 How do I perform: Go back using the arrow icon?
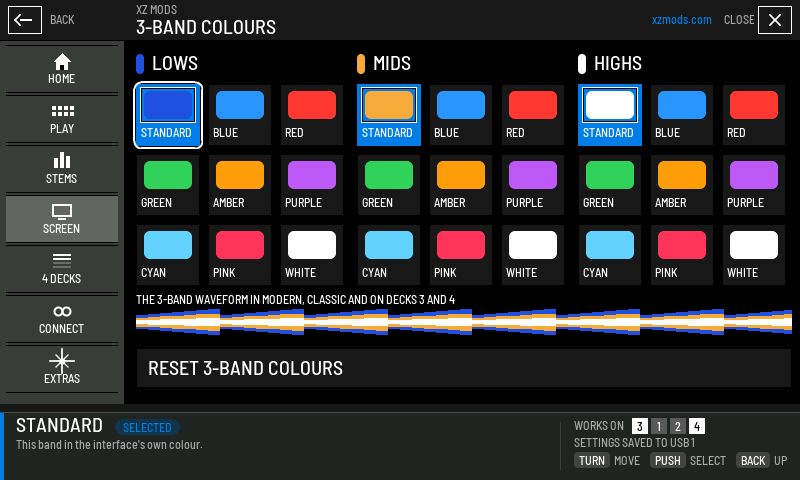point(24,20)
